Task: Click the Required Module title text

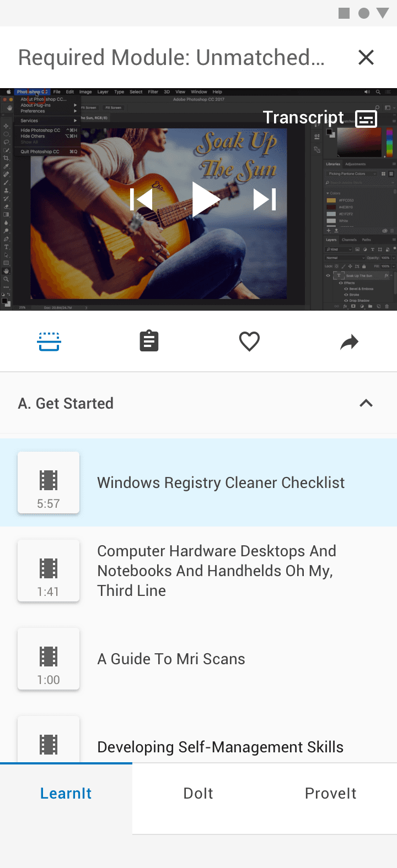Action: coord(171,57)
